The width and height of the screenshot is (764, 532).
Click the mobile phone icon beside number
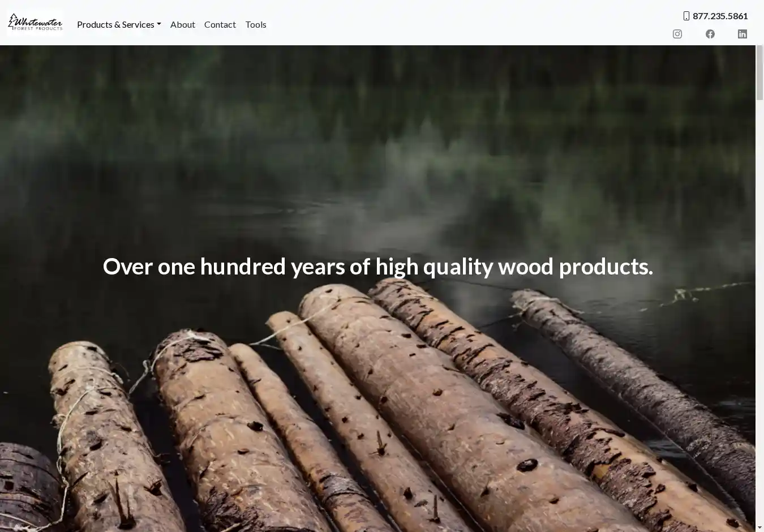pos(686,16)
